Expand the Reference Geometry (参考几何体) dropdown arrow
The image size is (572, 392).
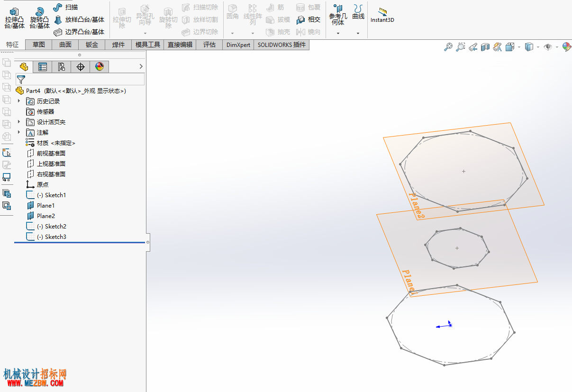[338, 33]
